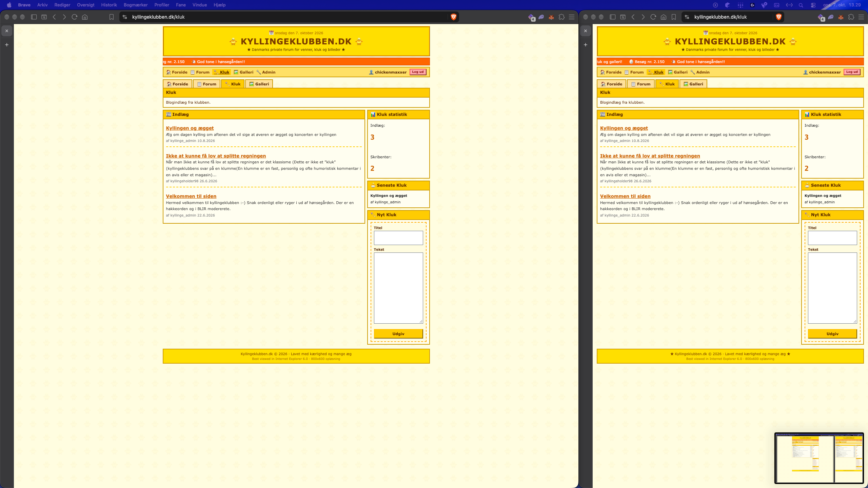Open post 'Kyllingen og ægget' in left window
The width and height of the screenshot is (868, 488).
(190, 128)
